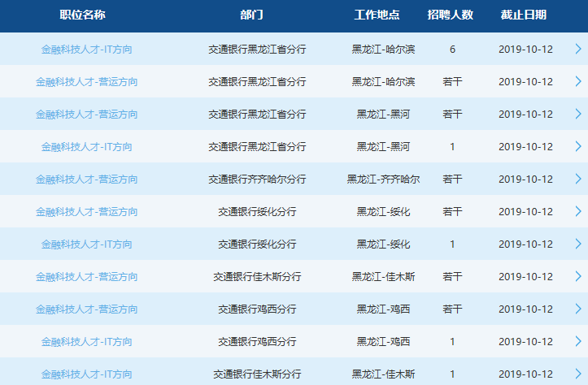This screenshot has width=588, height=385.
Task: Click the recruit count 1 in the 黑河 row
Action: (452, 147)
